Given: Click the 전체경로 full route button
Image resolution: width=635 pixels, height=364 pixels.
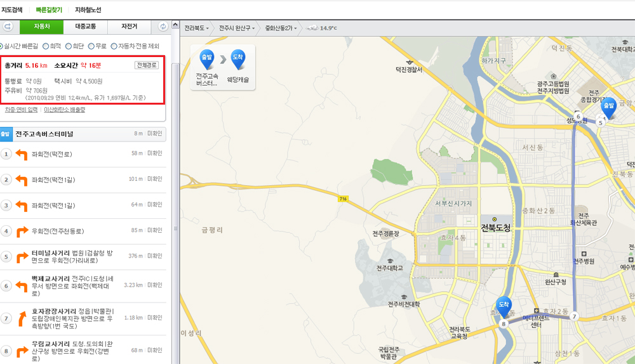Looking at the screenshot, I should tap(147, 65).
